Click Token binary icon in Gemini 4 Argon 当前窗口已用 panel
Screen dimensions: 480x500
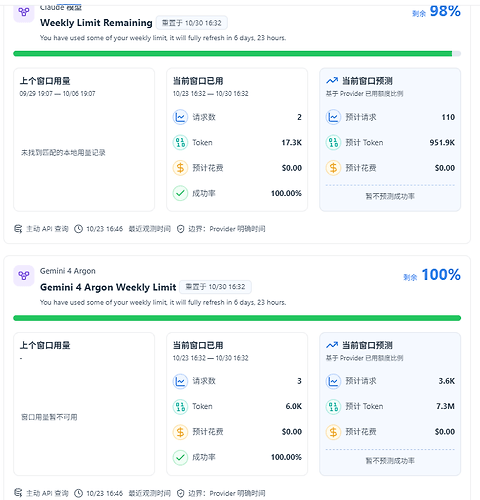[x=180, y=406]
